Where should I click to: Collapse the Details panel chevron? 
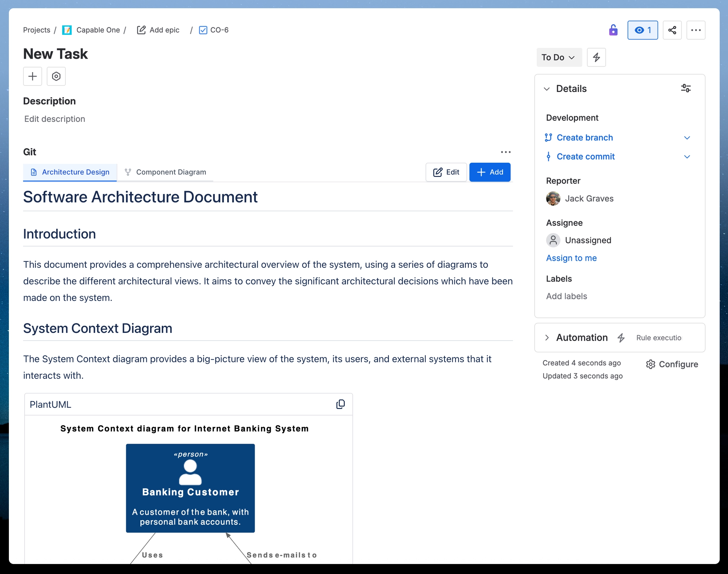(x=547, y=89)
